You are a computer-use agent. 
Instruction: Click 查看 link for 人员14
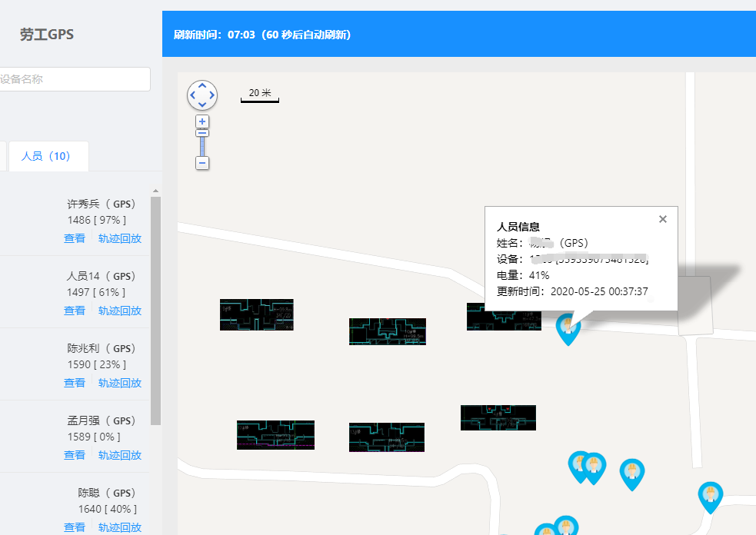(75, 311)
